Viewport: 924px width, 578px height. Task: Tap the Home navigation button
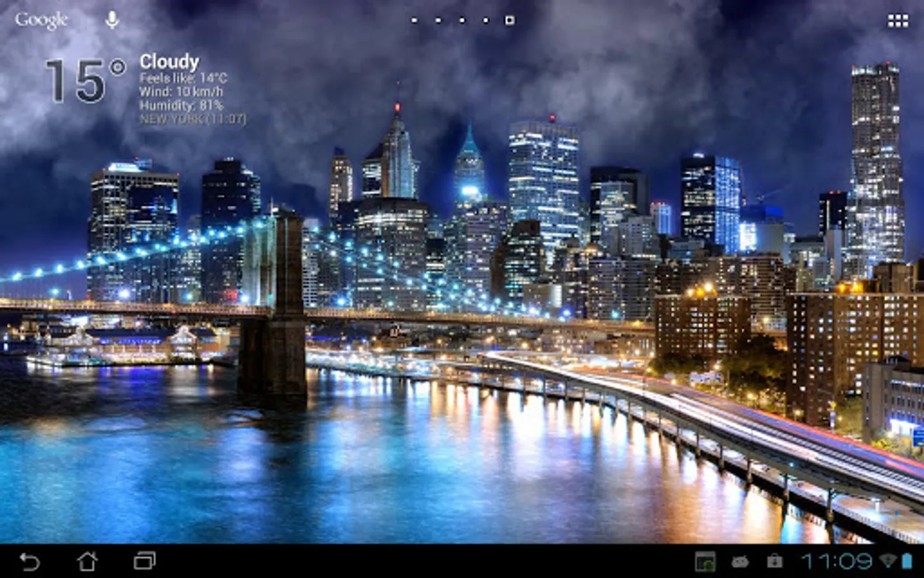[87, 561]
